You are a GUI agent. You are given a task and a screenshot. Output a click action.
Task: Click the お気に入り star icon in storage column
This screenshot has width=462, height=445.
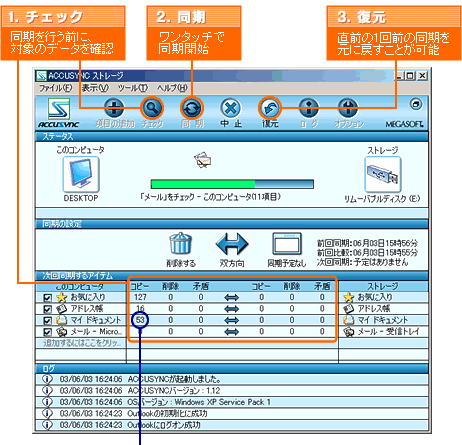click(348, 297)
